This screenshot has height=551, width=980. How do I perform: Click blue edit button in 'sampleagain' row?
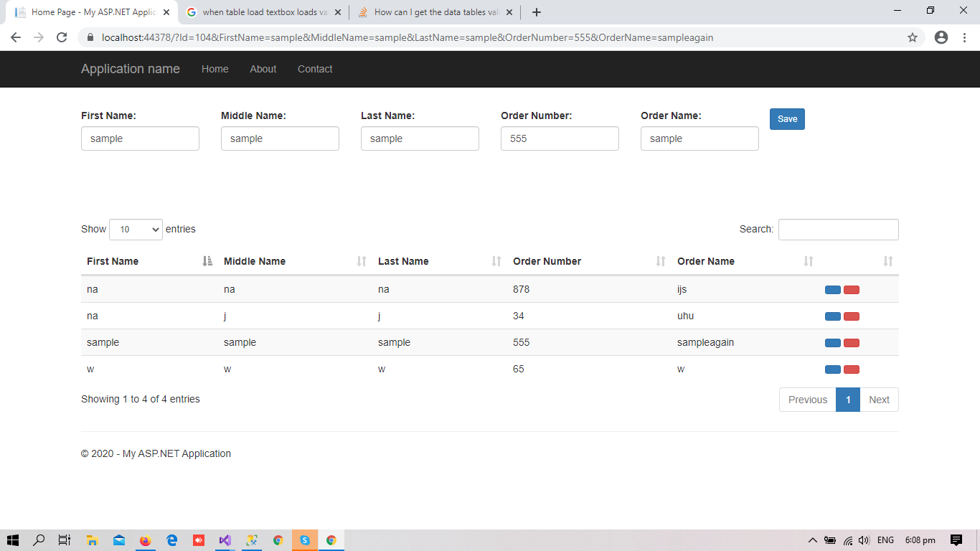(833, 343)
